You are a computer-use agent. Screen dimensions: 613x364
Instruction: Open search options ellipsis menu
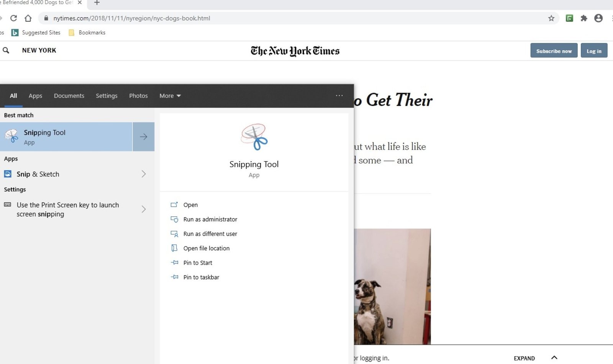coord(339,96)
